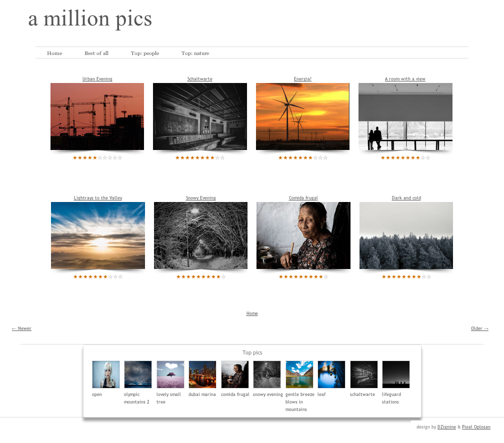
Task: Open lifeguard stations top pic thumbnail
Action: [395, 374]
